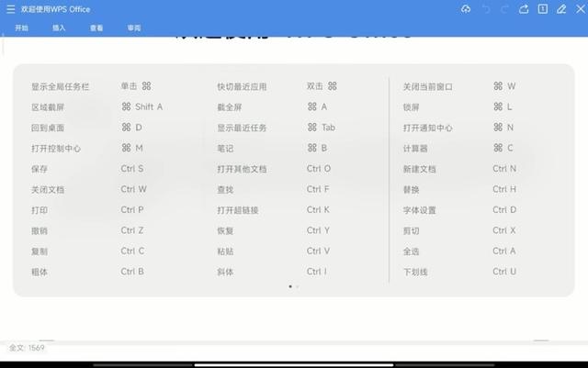
Task: Click the undo arrow icon
Action: tap(486, 9)
